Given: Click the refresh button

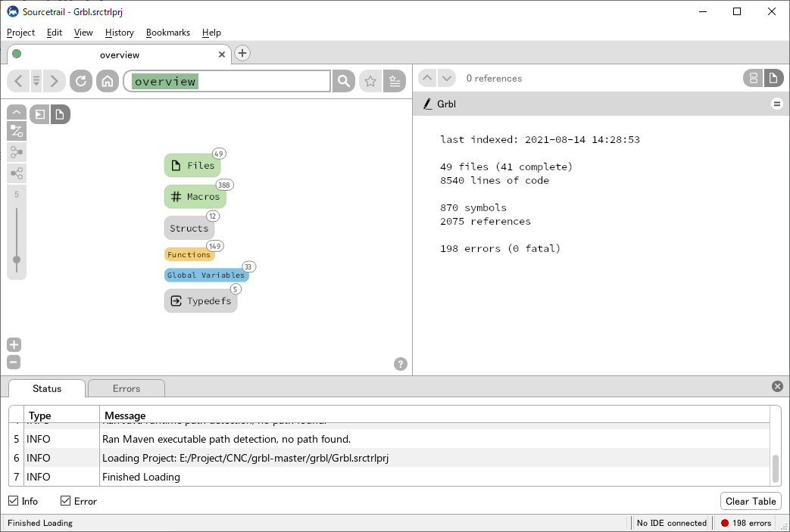Looking at the screenshot, I should pos(80,80).
